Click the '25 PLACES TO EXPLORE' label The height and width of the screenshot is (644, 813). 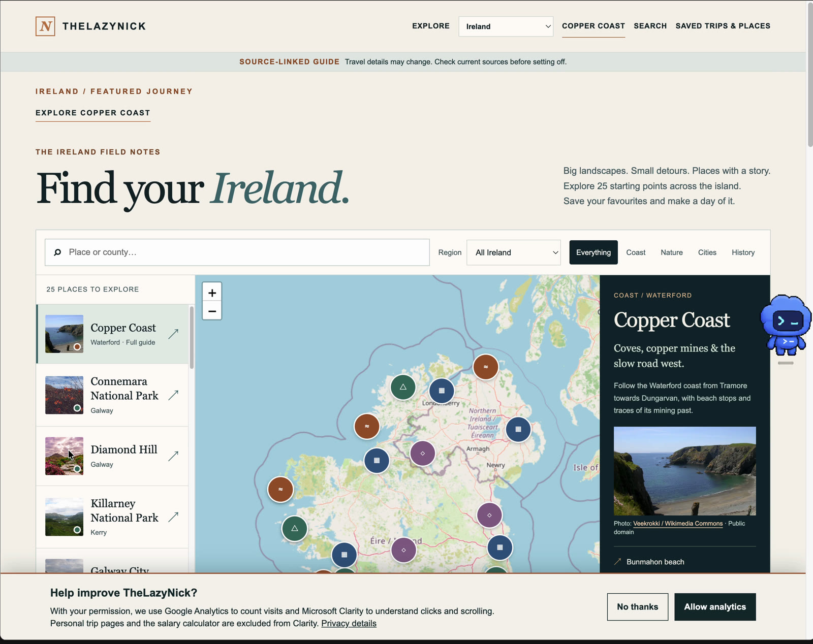[x=92, y=289]
